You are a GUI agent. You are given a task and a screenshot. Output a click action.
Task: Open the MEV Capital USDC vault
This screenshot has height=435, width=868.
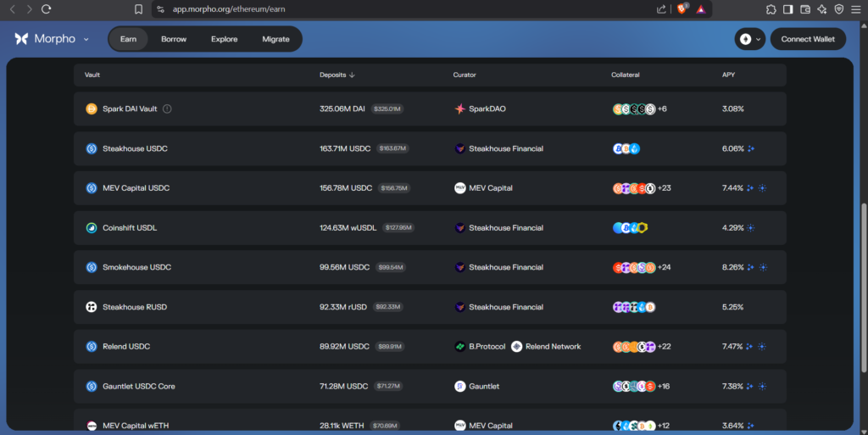(430, 188)
